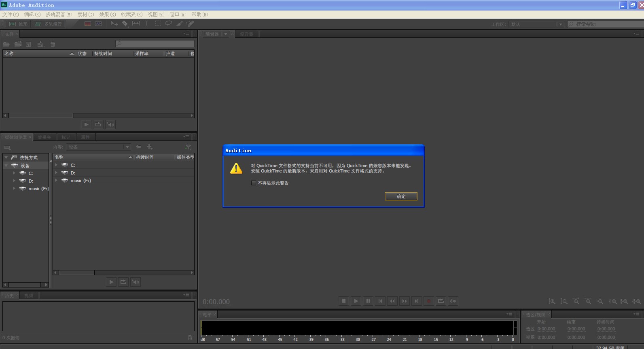Click the insert into multitrack icon
This screenshot has width=644, height=349.
click(41, 44)
